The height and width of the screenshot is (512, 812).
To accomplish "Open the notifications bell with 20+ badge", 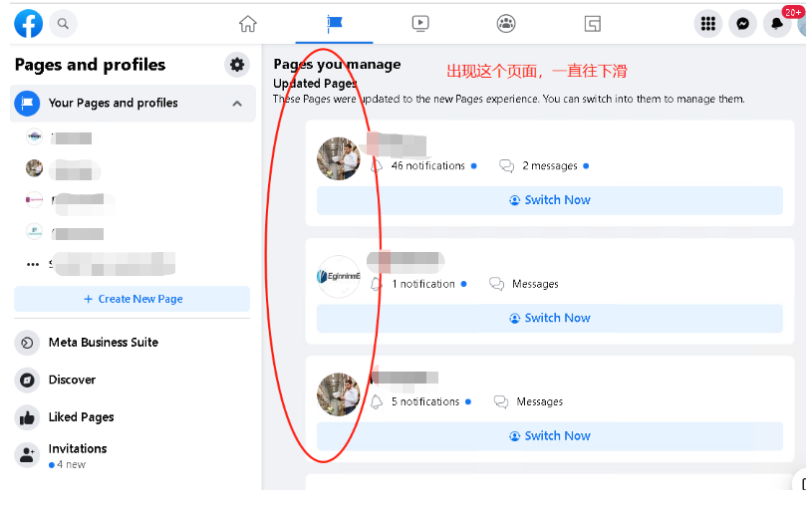I will [777, 24].
